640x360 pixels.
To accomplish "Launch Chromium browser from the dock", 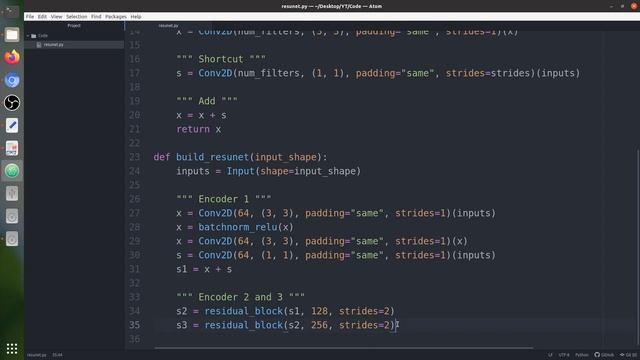I will [12, 80].
